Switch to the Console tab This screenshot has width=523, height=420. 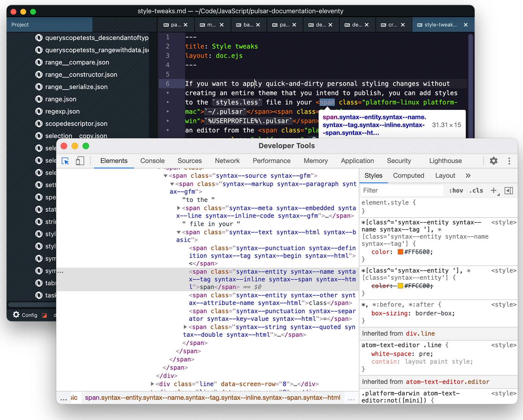click(152, 161)
